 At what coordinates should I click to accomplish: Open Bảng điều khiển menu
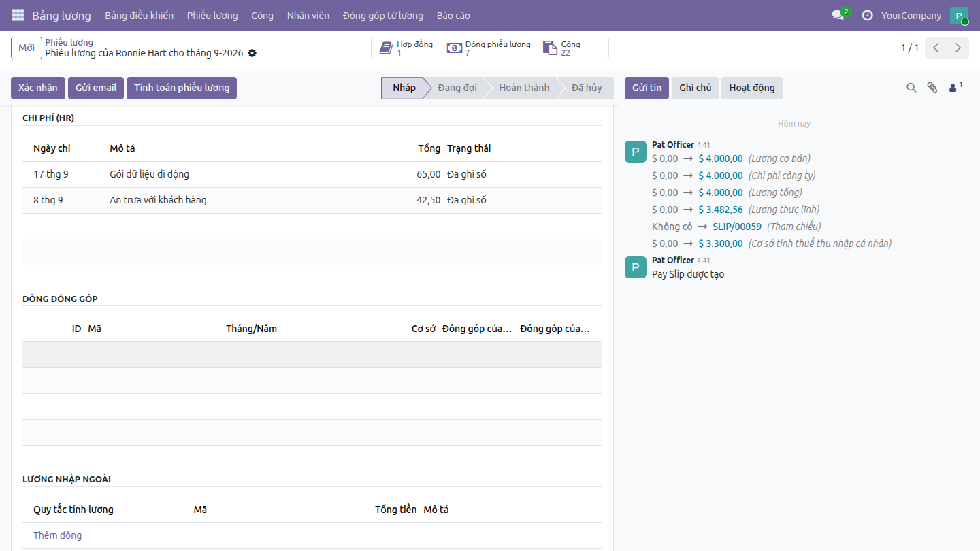pyautogui.click(x=139, y=15)
